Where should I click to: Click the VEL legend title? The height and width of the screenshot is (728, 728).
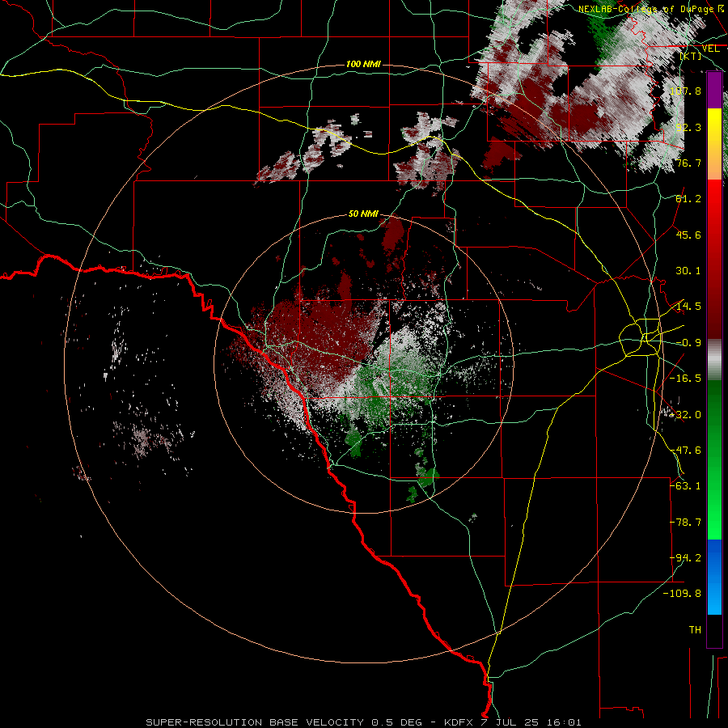click(710, 49)
